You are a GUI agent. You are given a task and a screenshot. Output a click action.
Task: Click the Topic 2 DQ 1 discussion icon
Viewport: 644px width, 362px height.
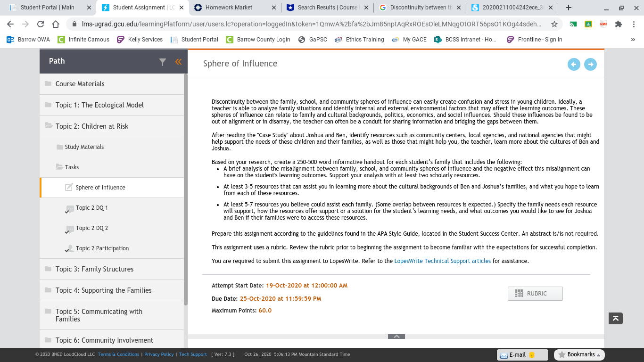point(70,208)
